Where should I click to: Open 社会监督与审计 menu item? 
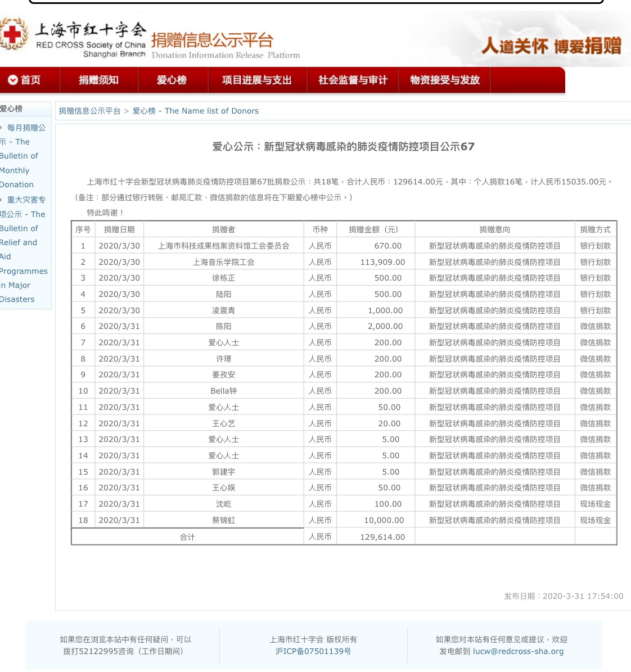(x=353, y=80)
